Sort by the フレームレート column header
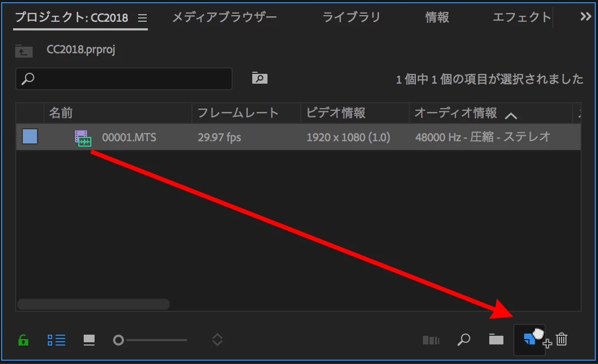Screen dimensions: 598x364 tap(246, 113)
